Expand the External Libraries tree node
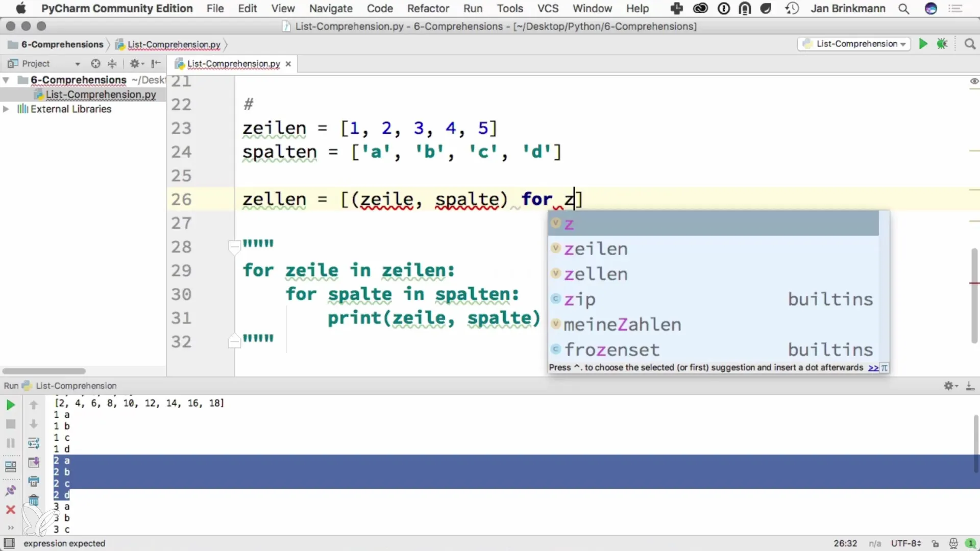The height and width of the screenshot is (551, 980). 6,109
